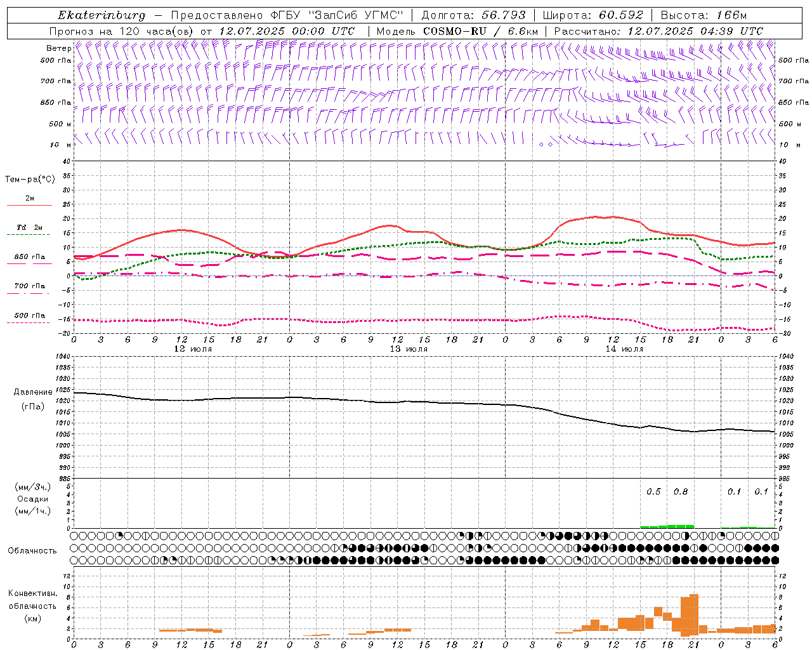812x650 pixels.
Task: Select the green dashed Td legend line
Action: (x=28, y=235)
